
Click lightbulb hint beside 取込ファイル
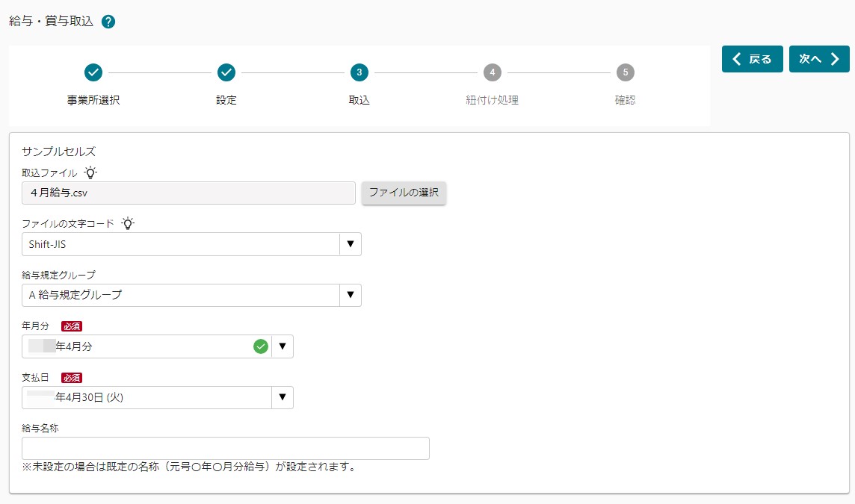pyautogui.click(x=90, y=172)
